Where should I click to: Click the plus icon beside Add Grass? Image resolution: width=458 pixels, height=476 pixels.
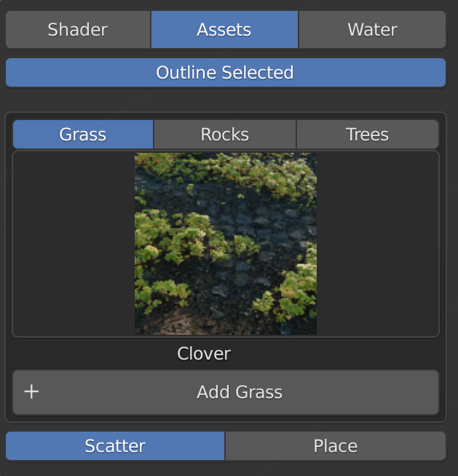point(31,392)
